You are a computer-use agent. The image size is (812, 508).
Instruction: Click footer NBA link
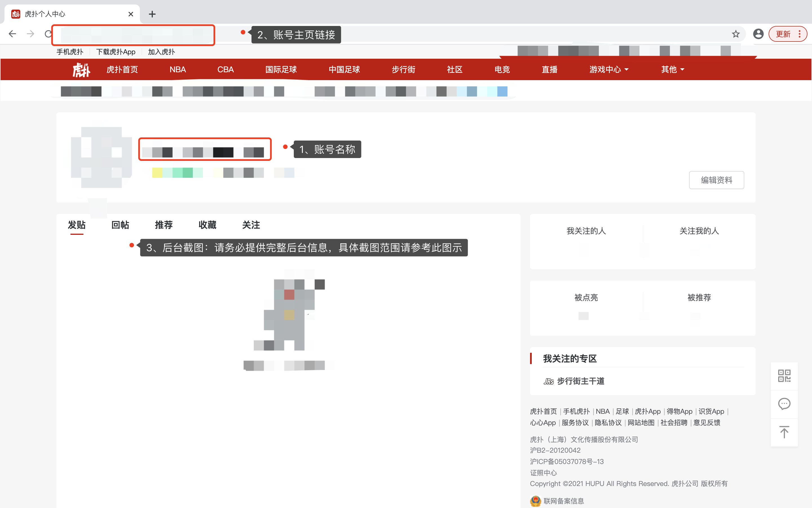603,411
